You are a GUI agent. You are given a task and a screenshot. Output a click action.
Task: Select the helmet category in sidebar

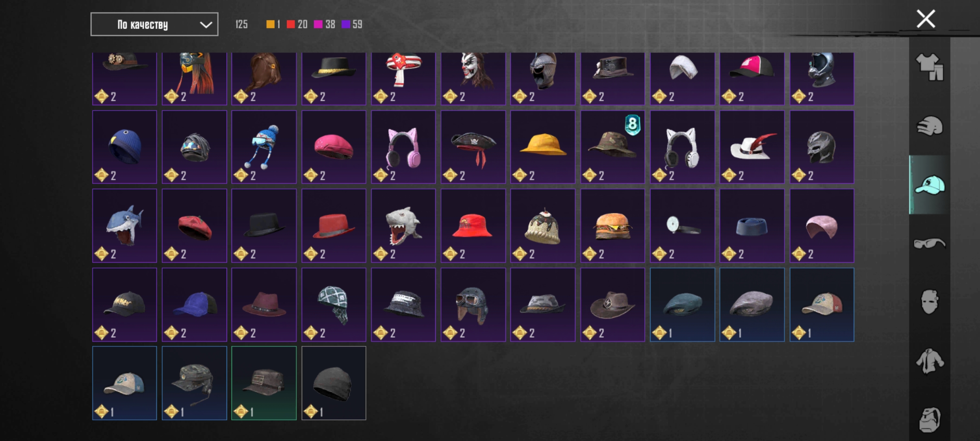[x=930, y=126]
